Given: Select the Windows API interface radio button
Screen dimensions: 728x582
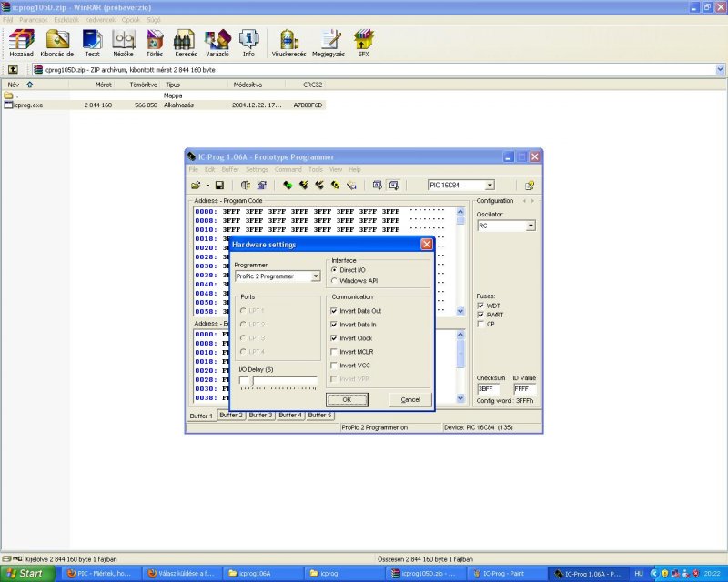Looking at the screenshot, I should tap(334, 281).
